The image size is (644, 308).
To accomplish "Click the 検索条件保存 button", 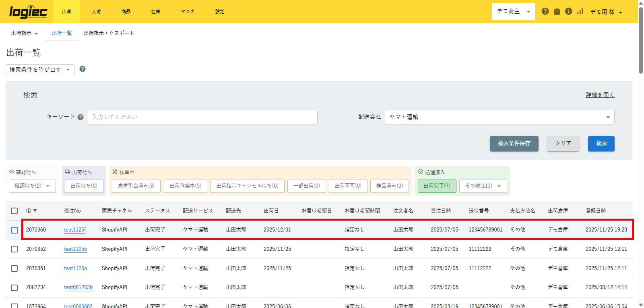I will pyautogui.click(x=514, y=144).
